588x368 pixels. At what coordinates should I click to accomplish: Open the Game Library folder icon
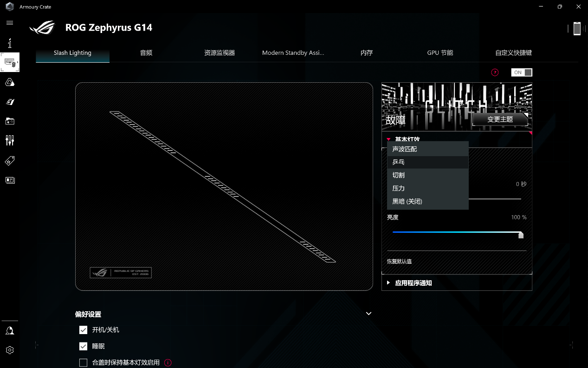(x=10, y=121)
